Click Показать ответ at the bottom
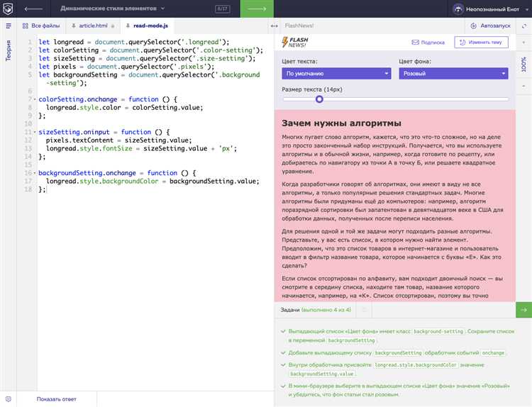Screen dimensions: 532x407 pos(57,399)
